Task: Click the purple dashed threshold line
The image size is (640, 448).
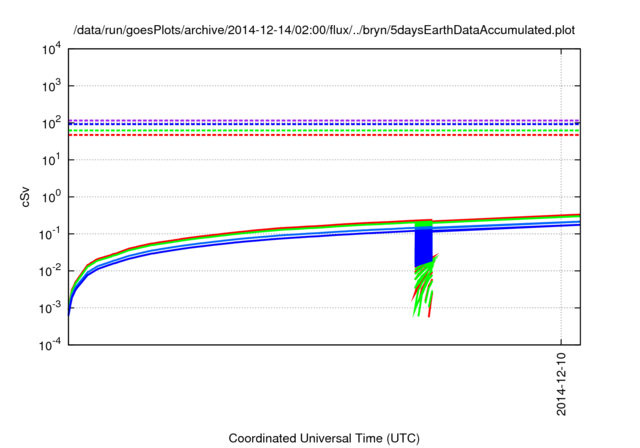Action: pos(324,120)
